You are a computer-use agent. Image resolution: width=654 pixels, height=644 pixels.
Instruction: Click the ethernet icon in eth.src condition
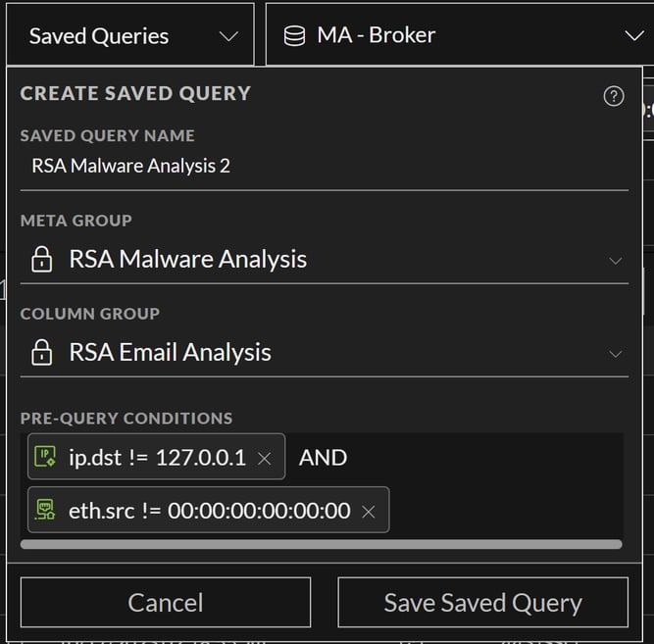coord(45,510)
